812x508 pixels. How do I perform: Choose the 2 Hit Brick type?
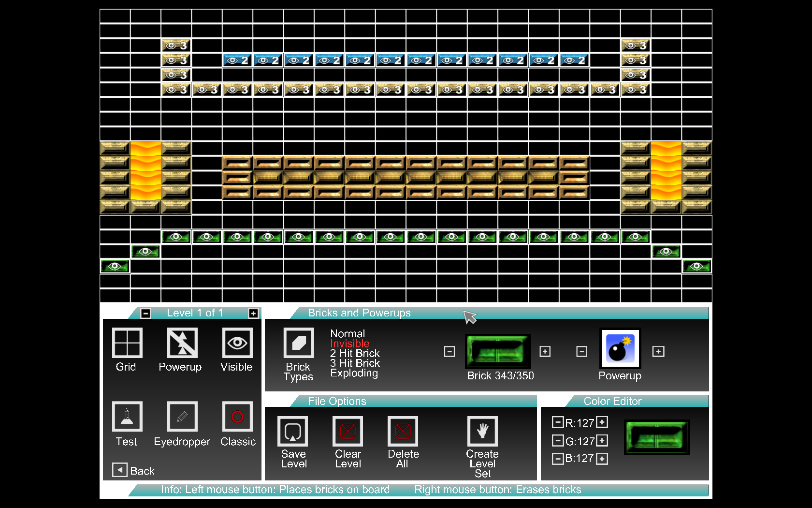pos(355,353)
